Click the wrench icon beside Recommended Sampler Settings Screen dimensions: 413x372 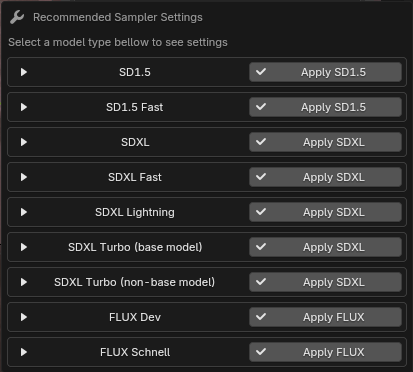point(17,17)
